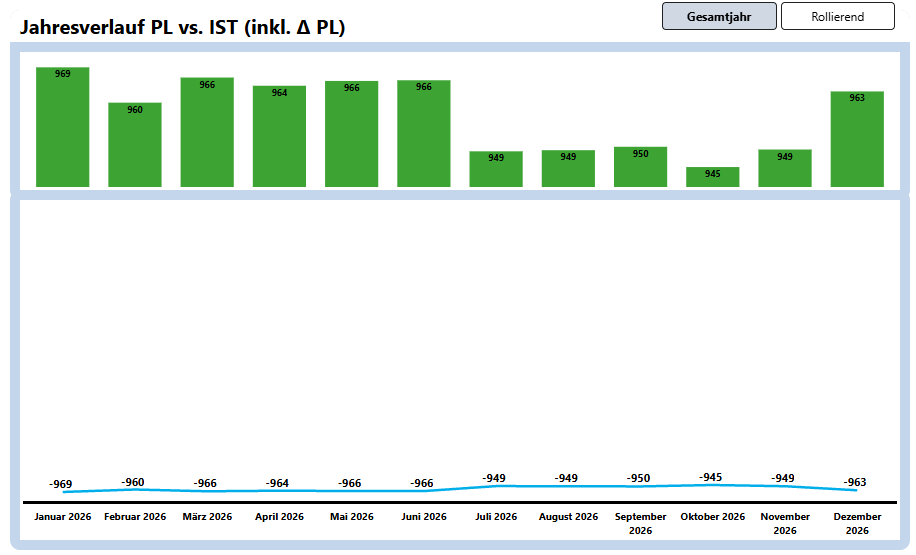Viewport: 916px width, 555px height.
Task: Click the Jahresverlauf PL vs. IST title
Action: point(183,28)
